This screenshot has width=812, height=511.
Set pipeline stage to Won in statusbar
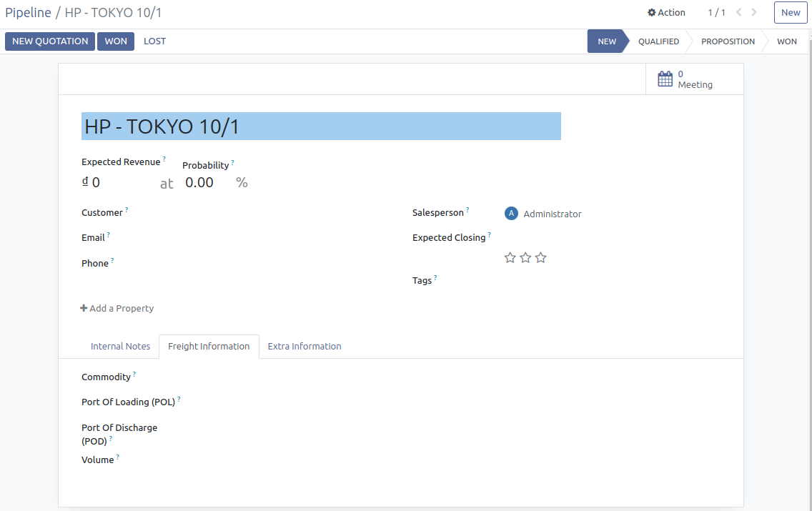(786, 41)
